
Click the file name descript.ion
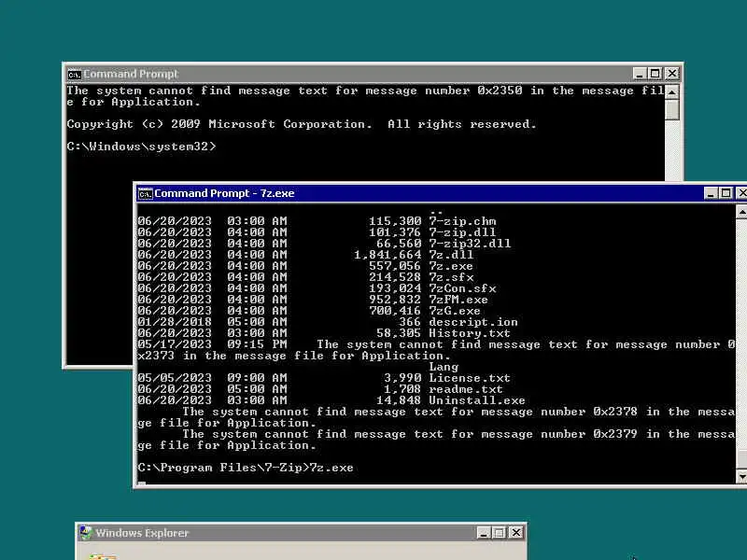click(x=473, y=322)
